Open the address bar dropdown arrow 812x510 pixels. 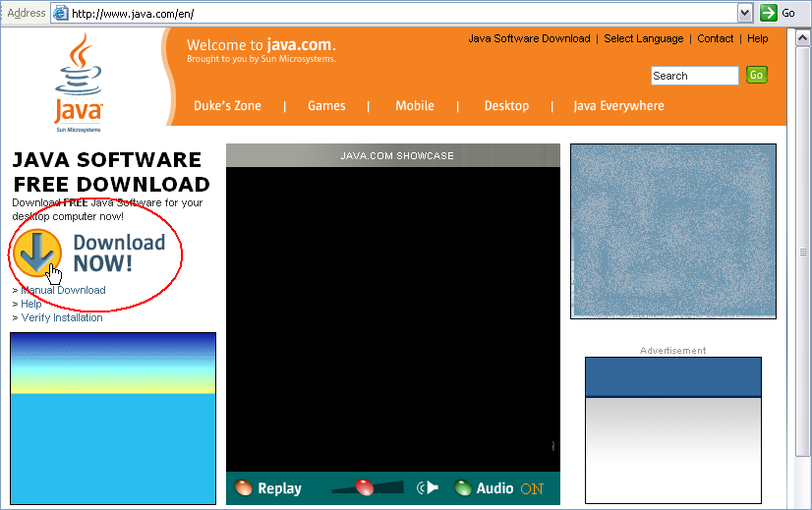pos(745,13)
